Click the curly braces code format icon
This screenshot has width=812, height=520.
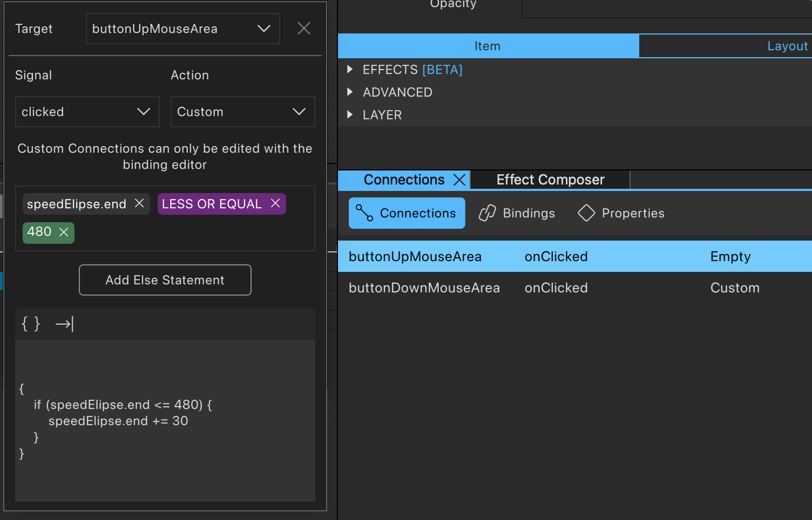point(30,324)
